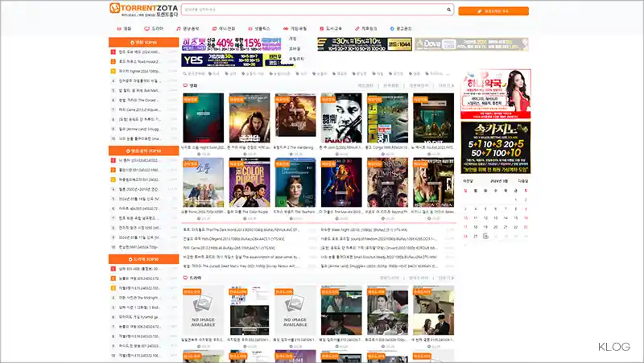The width and height of the screenshot is (644, 363).
Task: Click the Night Swim movie poster
Action: (x=204, y=118)
